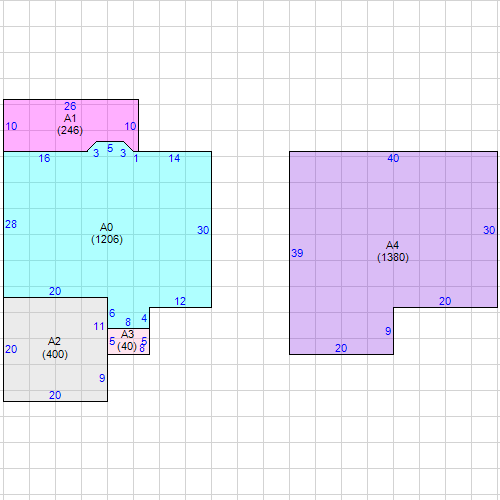The height and width of the screenshot is (500, 500).
Task: Click the 20 dimension on A2's left side
Action: [11, 349]
